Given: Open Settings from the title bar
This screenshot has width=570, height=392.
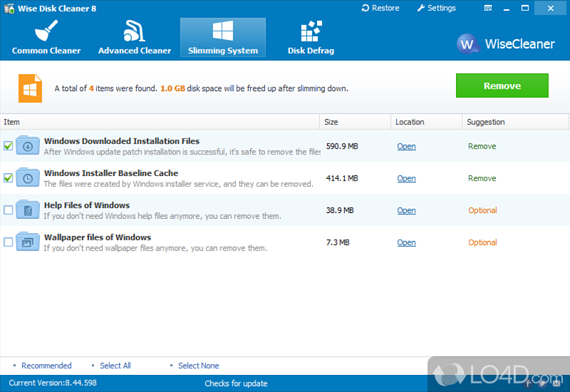Looking at the screenshot, I should pos(435,8).
